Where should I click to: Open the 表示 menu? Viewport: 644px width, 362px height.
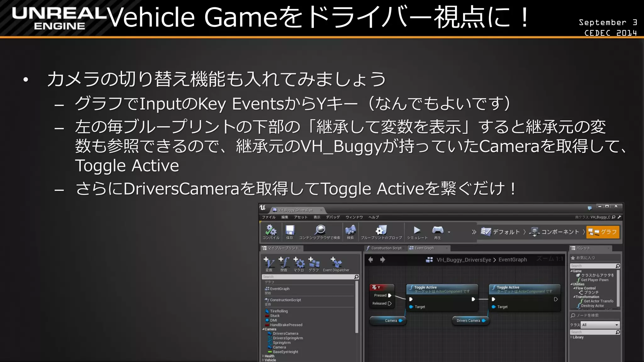(317, 217)
